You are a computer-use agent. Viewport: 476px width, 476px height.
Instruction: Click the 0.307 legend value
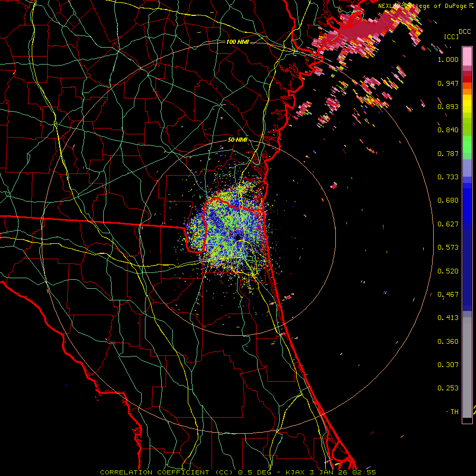pyautogui.click(x=448, y=365)
